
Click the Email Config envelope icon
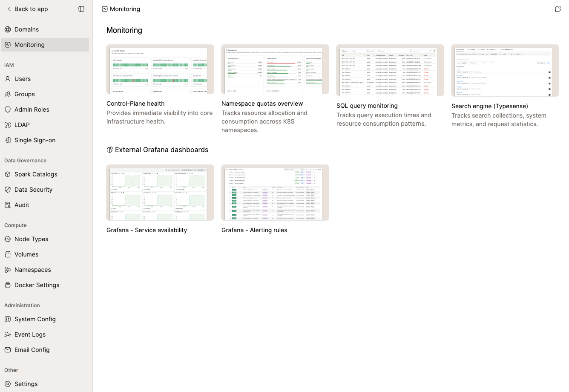(x=8, y=350)
